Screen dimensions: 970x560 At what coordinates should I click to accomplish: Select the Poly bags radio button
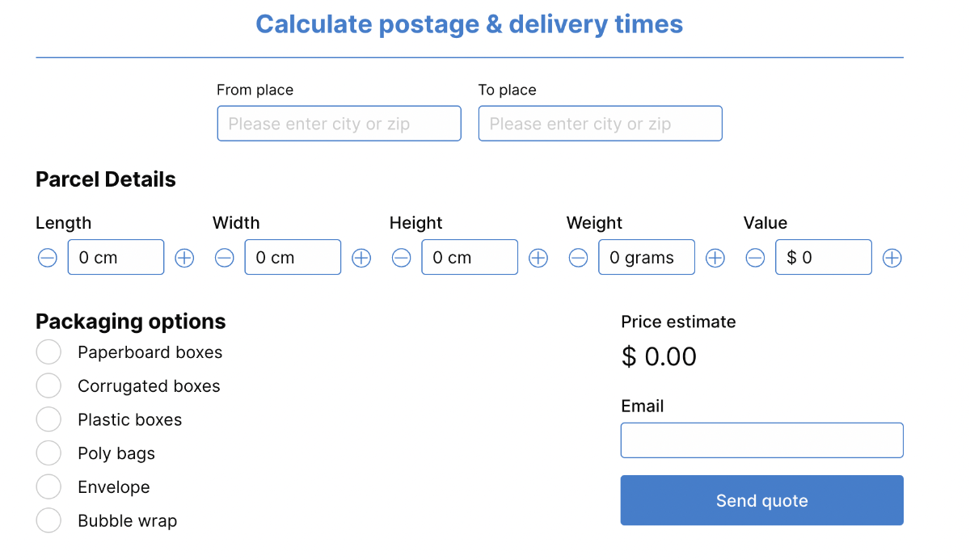click(x=48, y=453)
